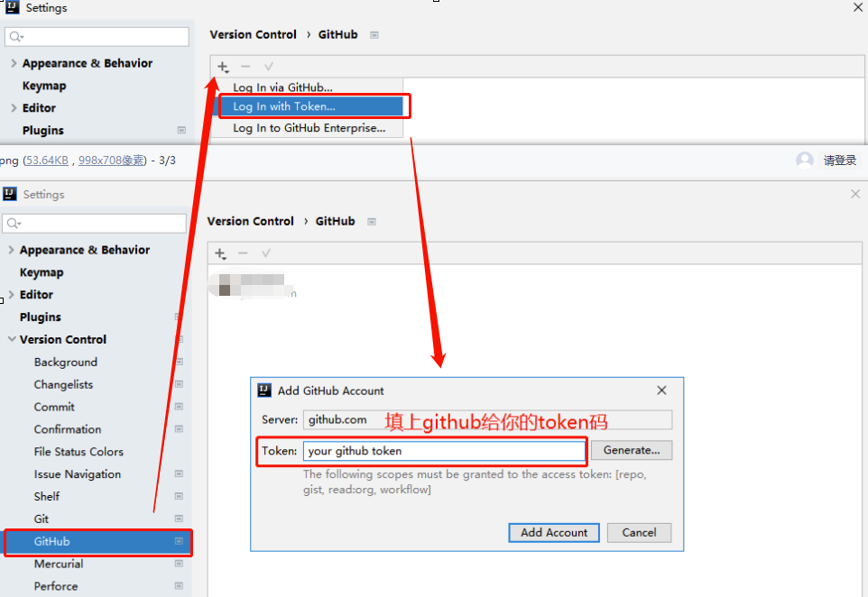
Task: Open the 998x708像素 dimensions link
Action: (x=111, y=161)
